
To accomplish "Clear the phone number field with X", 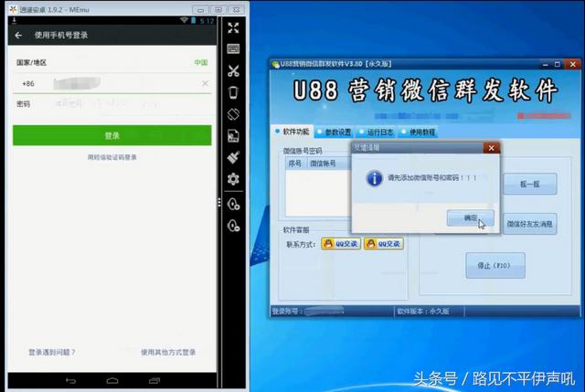I will (205, 83).
